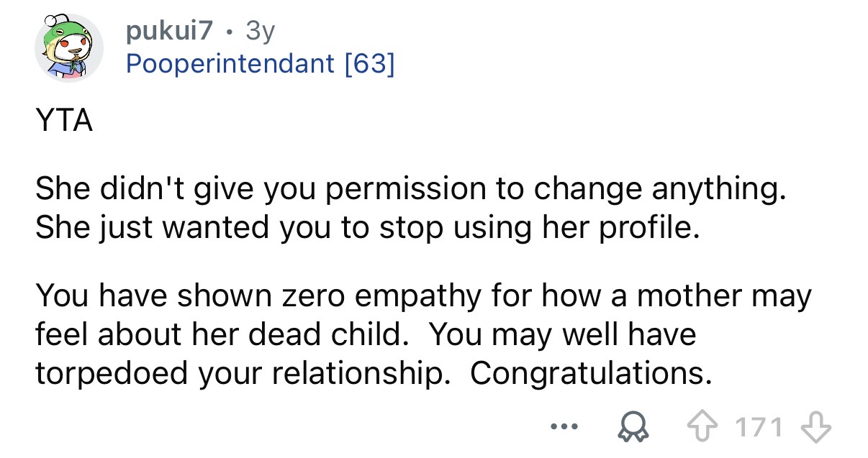This screenshot has height=458, width=868.
Task: Open the award ribbon icon to give an award
Action: [633, 426]
